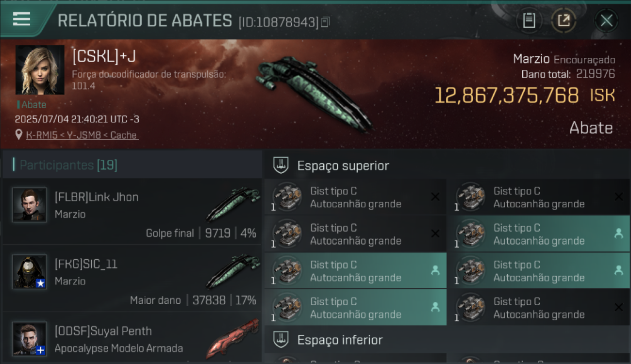Click the victim's blonde portrait
The height and width of the screenshot is (364, 631).
pos(40,70)
